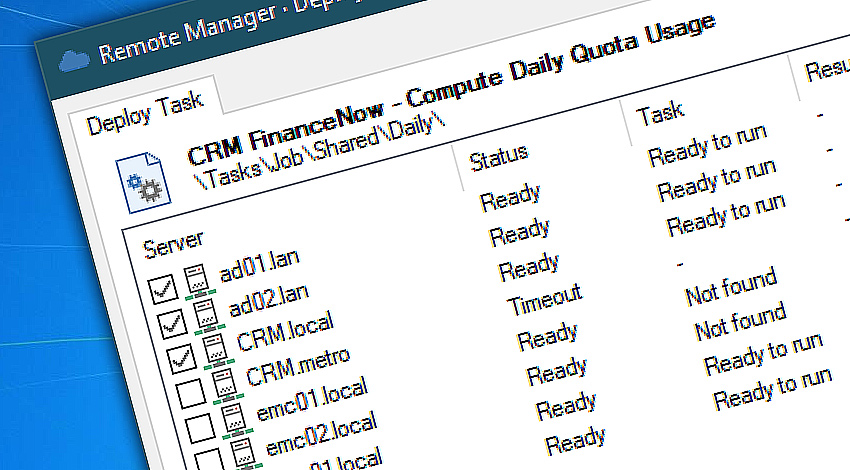This screenshot has height=470, width=850.
Task: Click the server icon beside CRM.local
Action: point(217,351)
